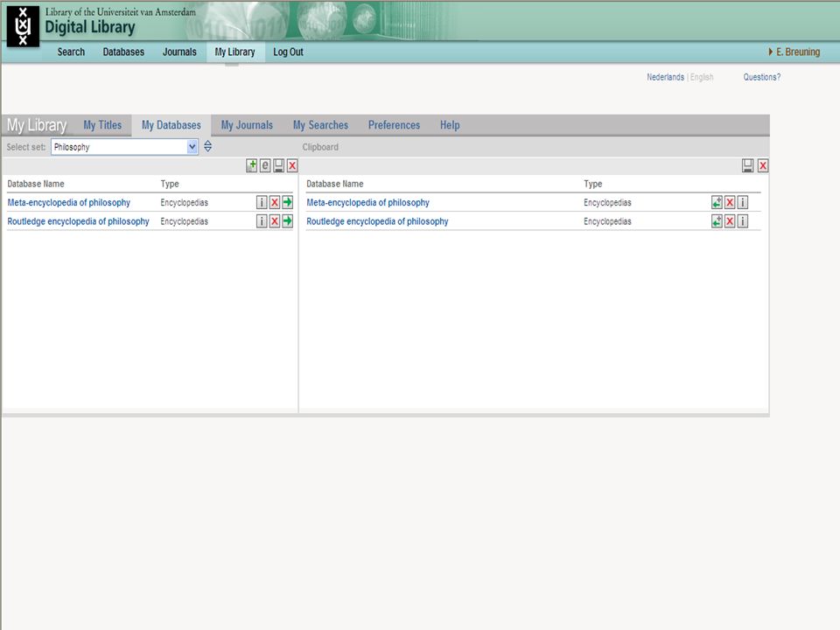Screen dimensions: 840x630
Task: Open Meta-encyclopedia of philosophy link in set list
Action: 69,202
